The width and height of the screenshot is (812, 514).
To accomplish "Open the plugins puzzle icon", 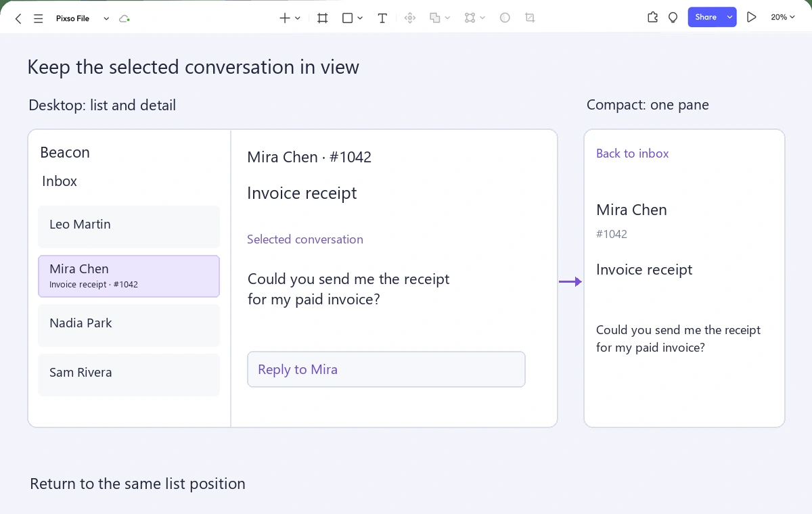I will [x=652, y=18].
